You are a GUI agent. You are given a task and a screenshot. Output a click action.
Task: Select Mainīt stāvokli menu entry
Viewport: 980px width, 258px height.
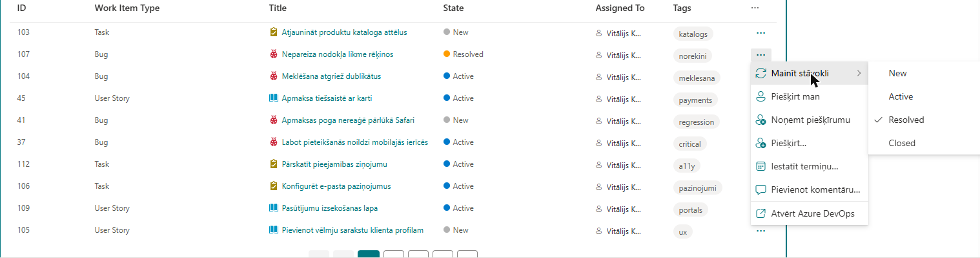(810, 73)
